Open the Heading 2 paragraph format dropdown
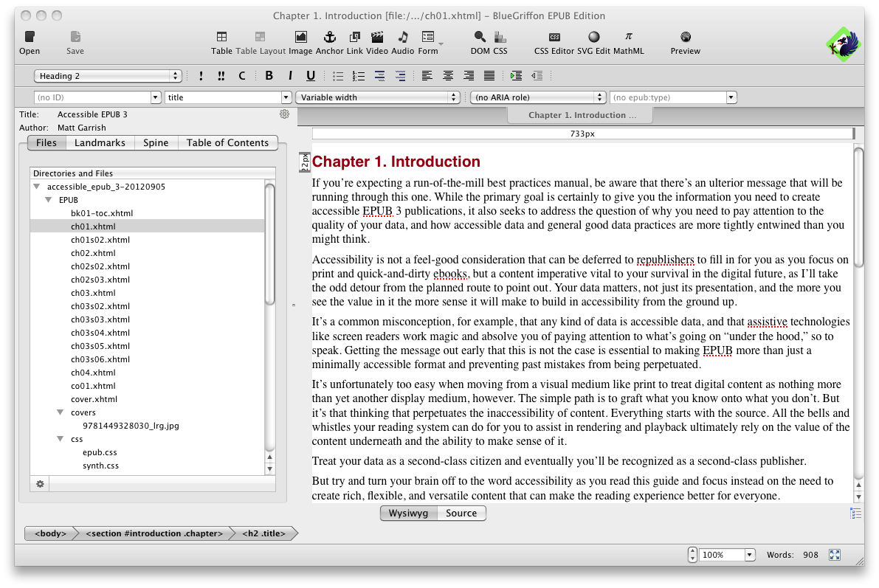The height and width of the screenshot is (588, 879). click(x=108, y=76)
